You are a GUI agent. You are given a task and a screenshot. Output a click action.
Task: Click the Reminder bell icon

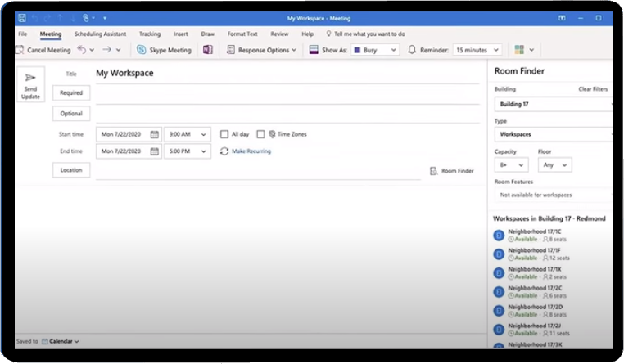(412, 50)
